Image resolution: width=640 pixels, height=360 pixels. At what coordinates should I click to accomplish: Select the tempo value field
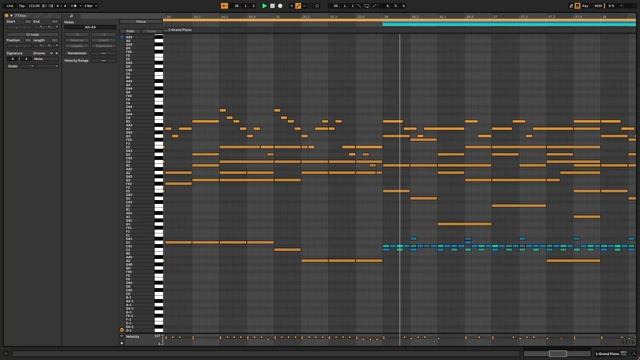(x=33, y=6)
